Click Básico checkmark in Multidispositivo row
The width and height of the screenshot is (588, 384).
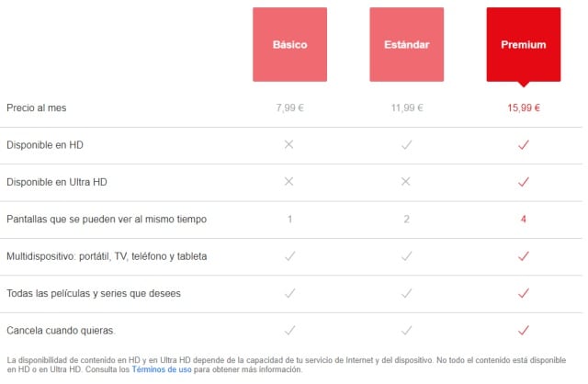289,256
